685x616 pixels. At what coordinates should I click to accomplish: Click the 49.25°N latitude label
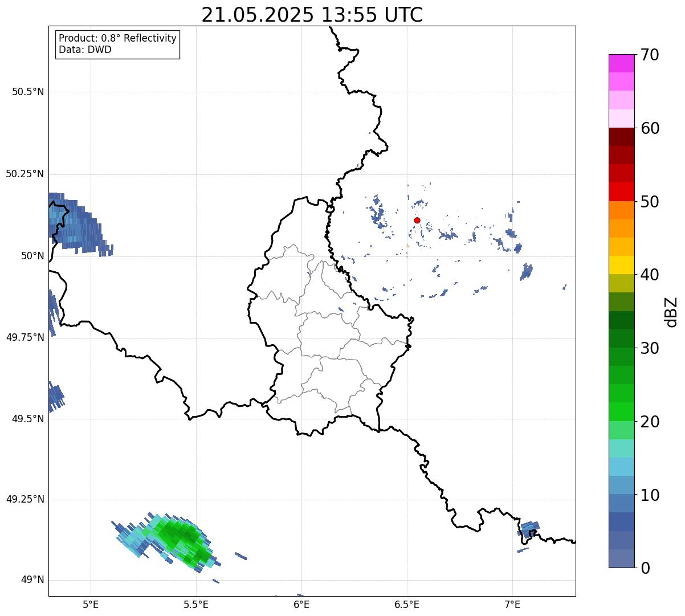click(x=25, y=499)
